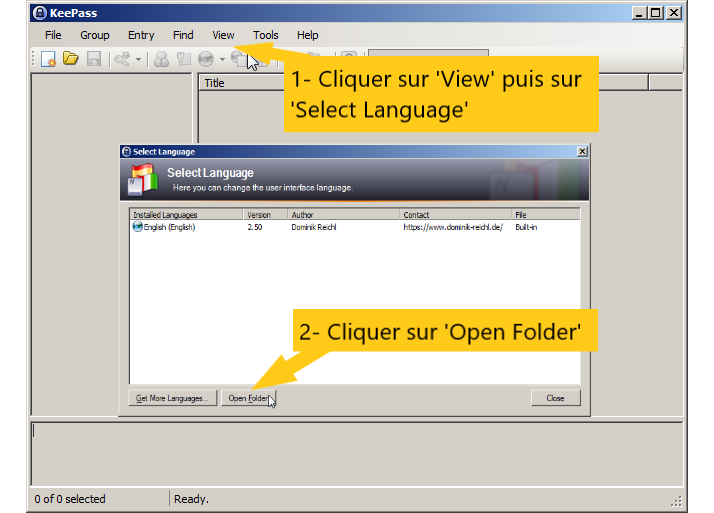Sort by Author column header
Image resolution: width=714 pixels, height=513 pixels.
tap(343, 214)
